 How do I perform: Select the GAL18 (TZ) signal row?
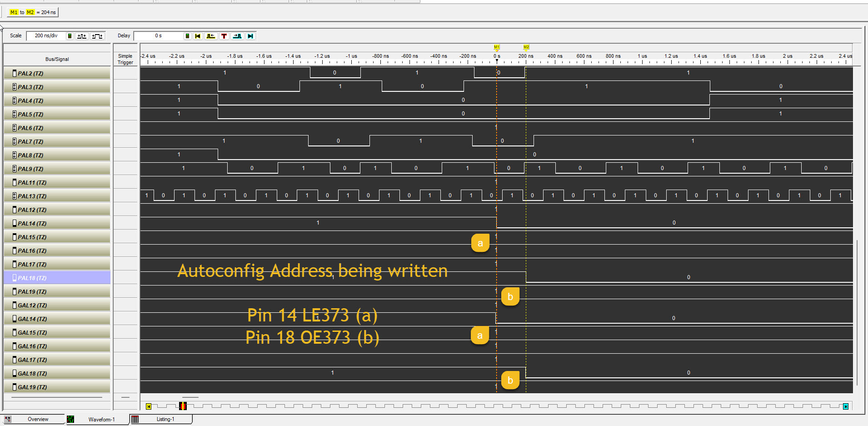[57, 373]
